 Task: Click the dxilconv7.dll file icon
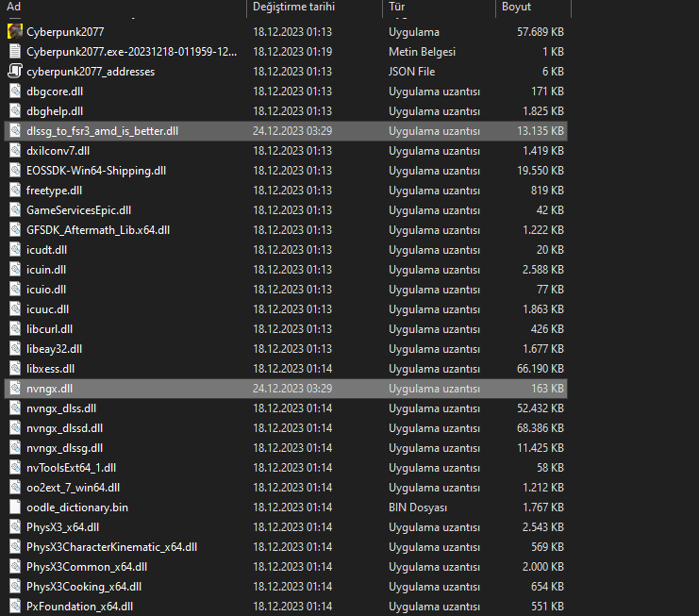15,151
